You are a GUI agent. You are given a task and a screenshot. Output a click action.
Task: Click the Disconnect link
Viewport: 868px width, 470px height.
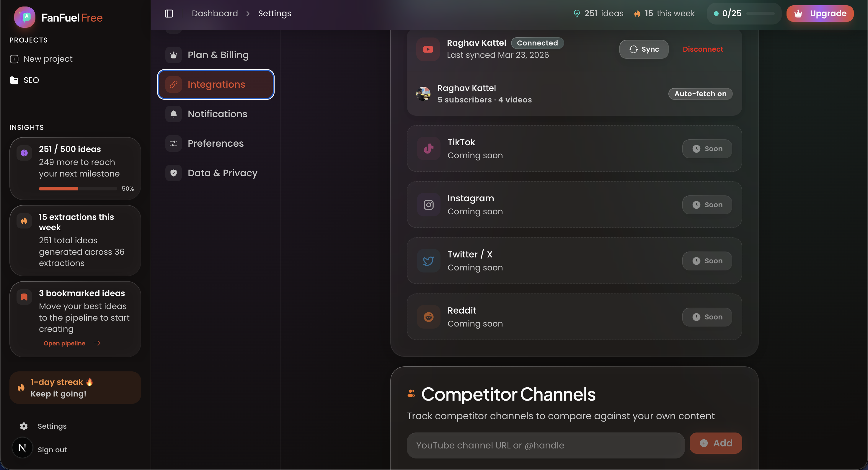click(x=703, y=49)
